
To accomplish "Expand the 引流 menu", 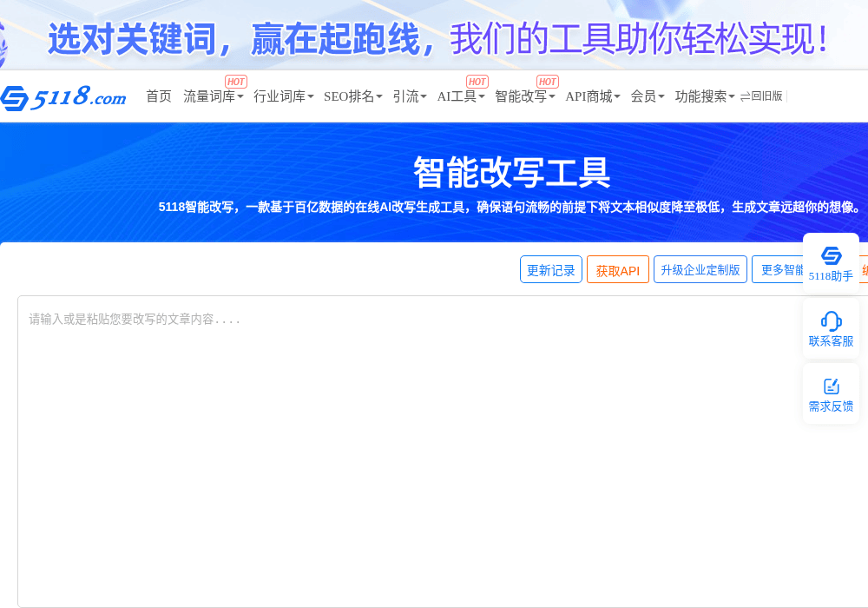I will 410,96.
